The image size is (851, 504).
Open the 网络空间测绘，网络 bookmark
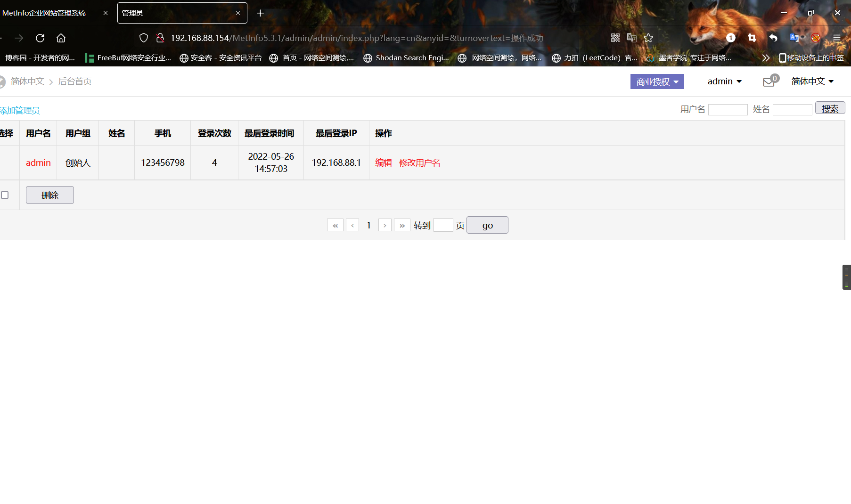coord(500,58)
